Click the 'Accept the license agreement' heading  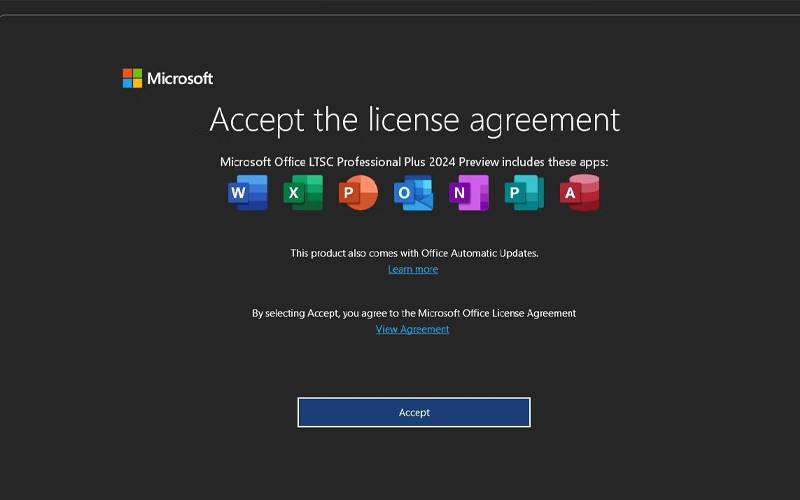click(414, 120)
